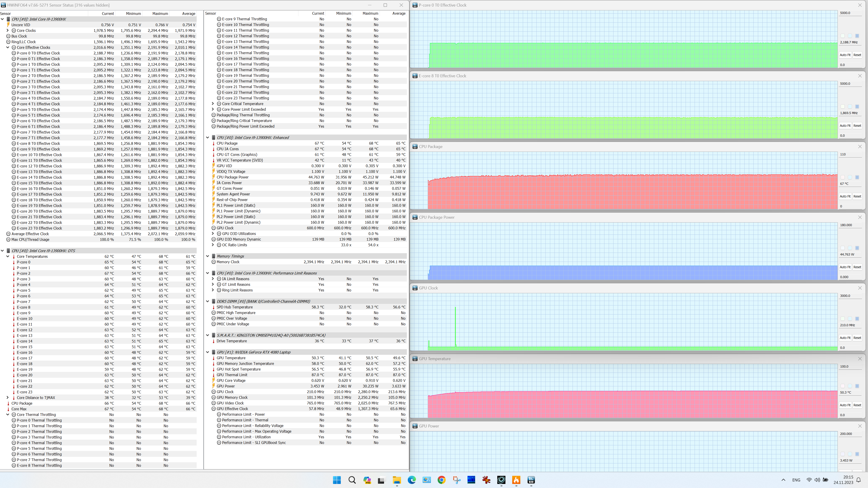Expand the Core Clocks sensor group

tap(8, 30)
